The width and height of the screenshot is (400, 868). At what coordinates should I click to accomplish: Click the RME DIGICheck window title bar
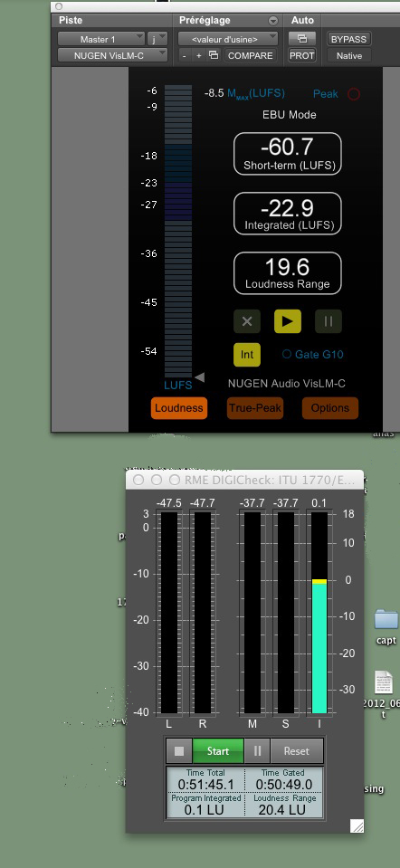coord(244,480)
